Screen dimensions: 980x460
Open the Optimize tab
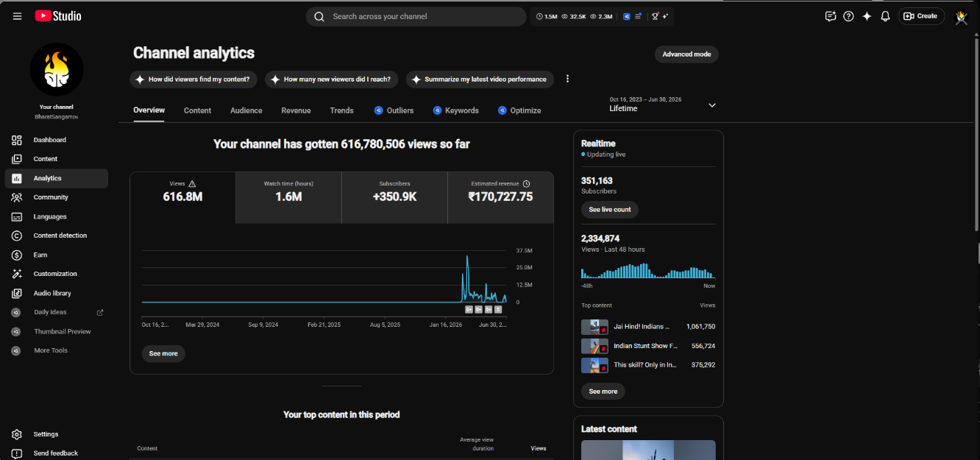pyautogui.click(x=519, y=110)
